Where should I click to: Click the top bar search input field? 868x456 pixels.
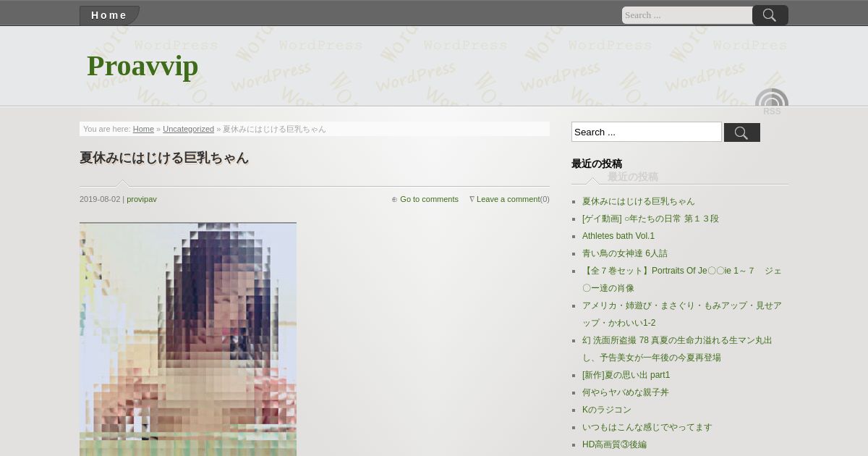click(x=687, y=15)
